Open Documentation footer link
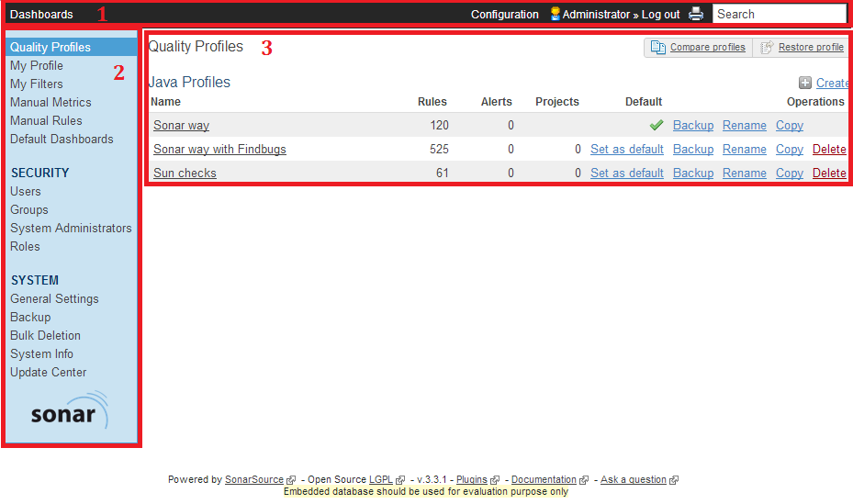 [544, 479]
